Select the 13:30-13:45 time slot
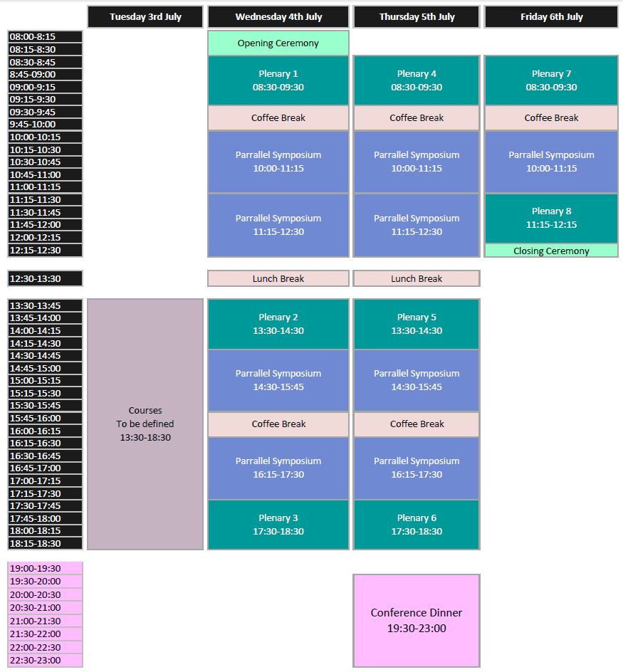 [45, 305]
